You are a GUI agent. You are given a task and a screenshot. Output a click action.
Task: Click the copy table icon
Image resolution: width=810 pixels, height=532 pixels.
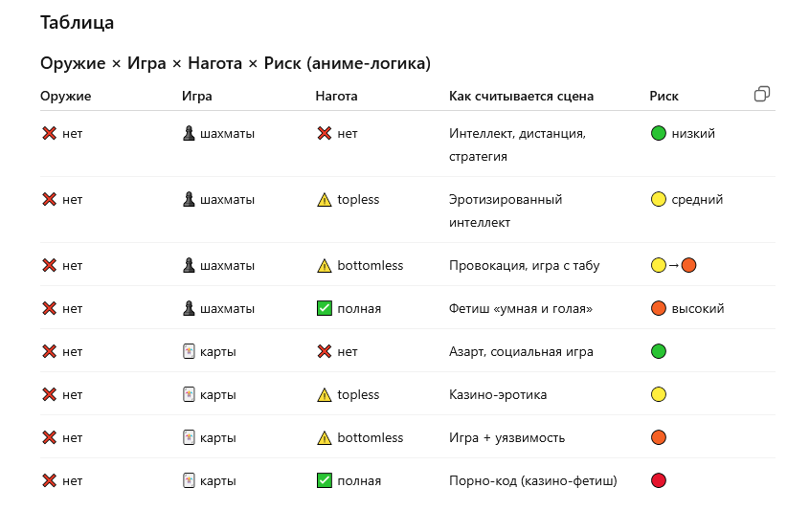762,94
